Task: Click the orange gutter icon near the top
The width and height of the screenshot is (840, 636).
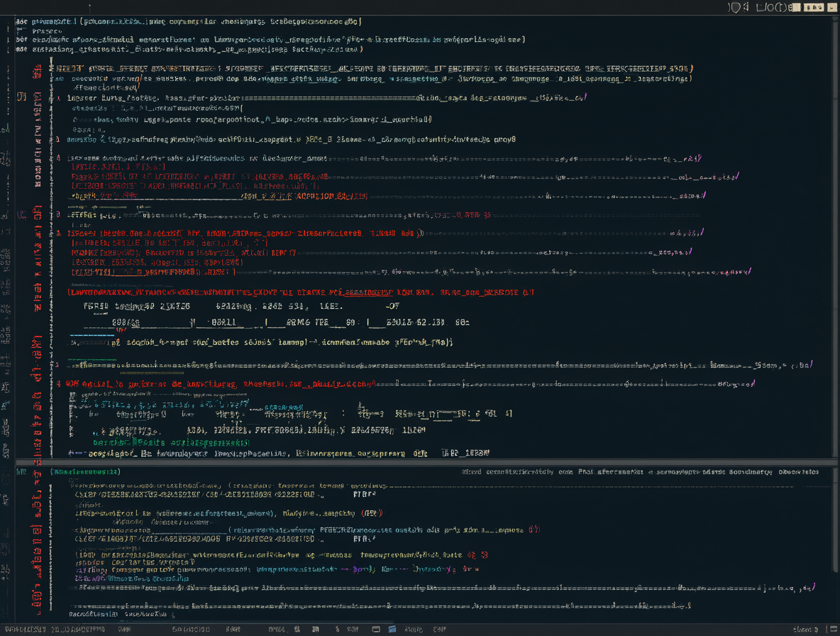Action: pyautogui.click(x=21, y=97)
